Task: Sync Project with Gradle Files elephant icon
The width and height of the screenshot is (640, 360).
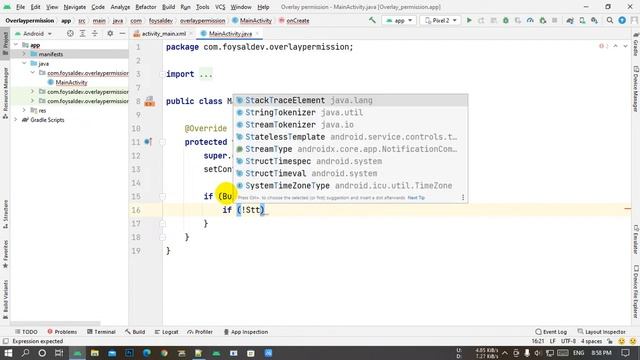Action: coord(570,20)
